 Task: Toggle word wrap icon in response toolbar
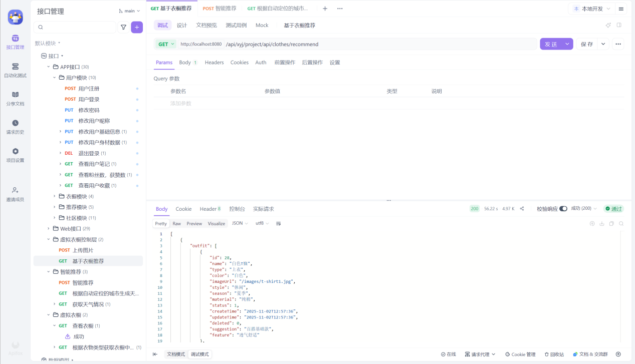coord(278,223)
